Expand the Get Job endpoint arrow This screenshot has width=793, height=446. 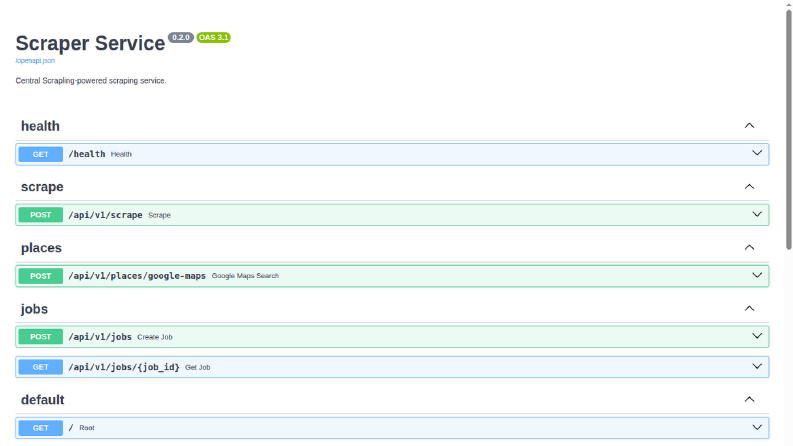pyautogui.click(x=757, y=367)
